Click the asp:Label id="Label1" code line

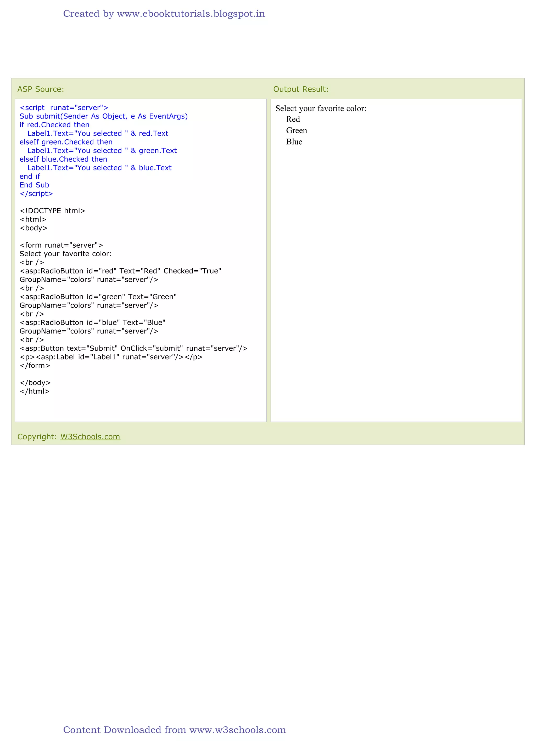click(111, 357)
